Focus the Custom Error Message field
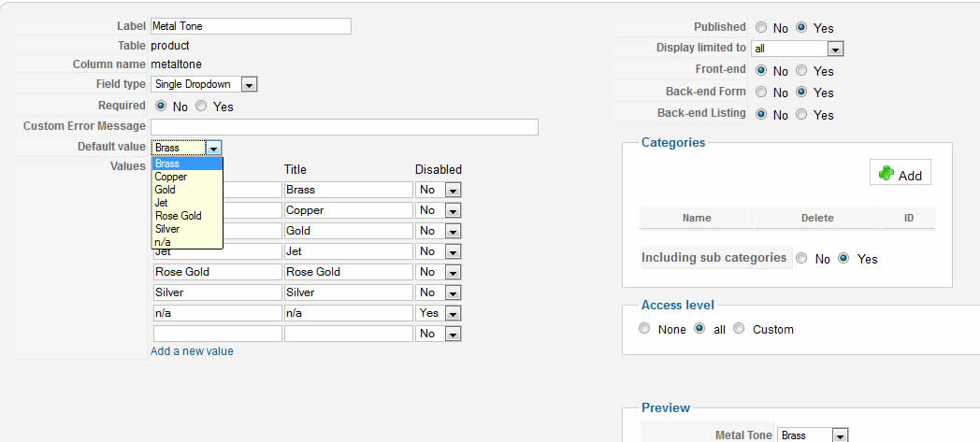This screenshot has height=442, width=980. pos(344,127)
